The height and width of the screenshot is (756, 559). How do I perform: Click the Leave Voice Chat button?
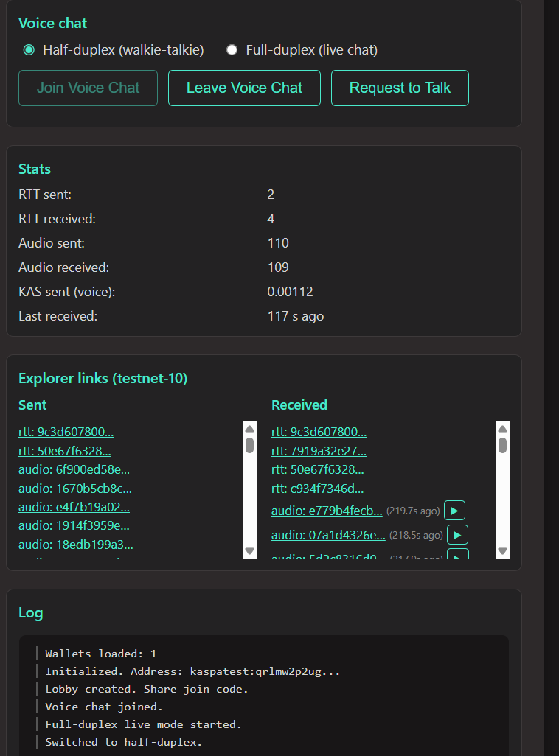(244, 88)
